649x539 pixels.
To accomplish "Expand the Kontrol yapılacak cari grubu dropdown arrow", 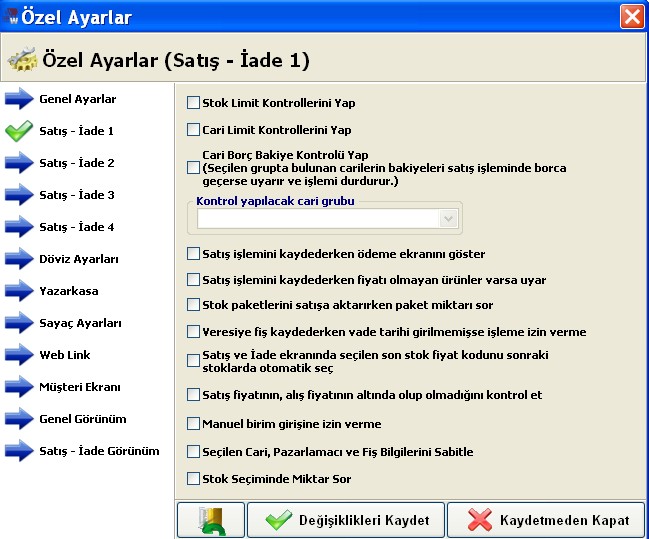I will pyautogui.click(x=448, y=219).
